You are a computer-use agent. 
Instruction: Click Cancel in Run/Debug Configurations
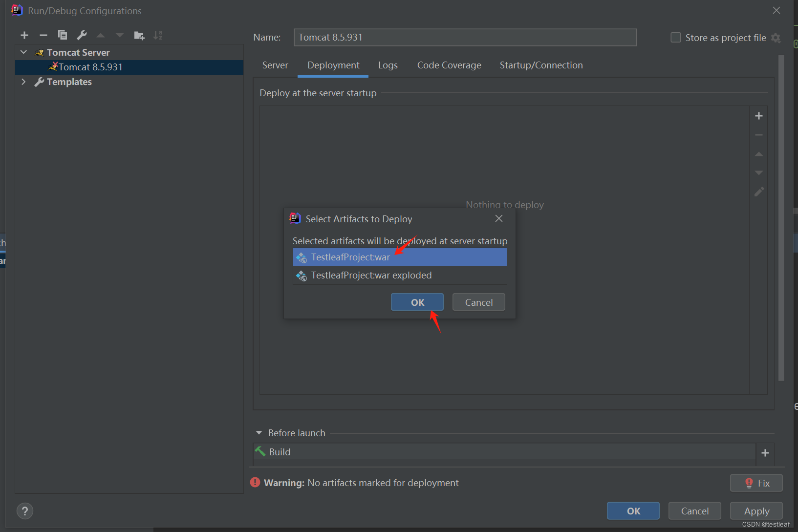click(695, 511)
